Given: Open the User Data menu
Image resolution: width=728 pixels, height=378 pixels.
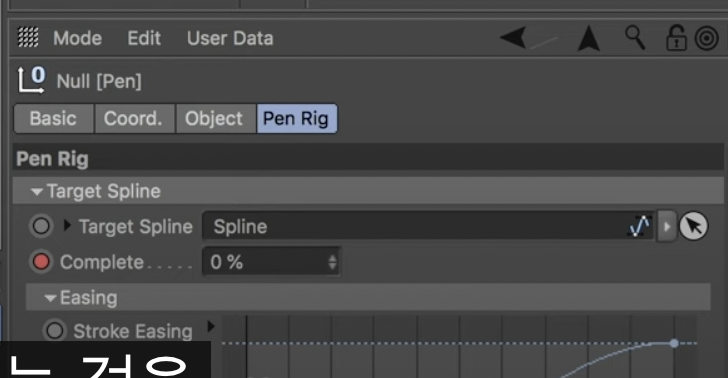Looking at the screenshot, I should tap(230, 38).
